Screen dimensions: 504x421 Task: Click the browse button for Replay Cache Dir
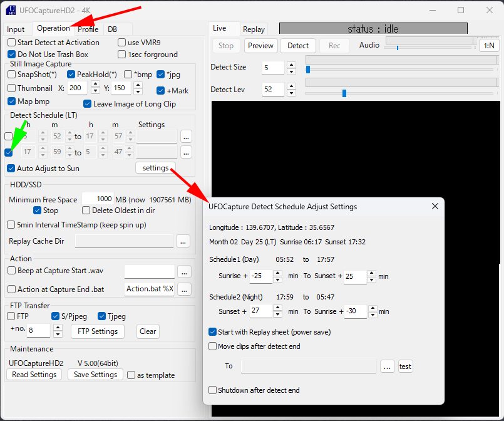[183, 241]
